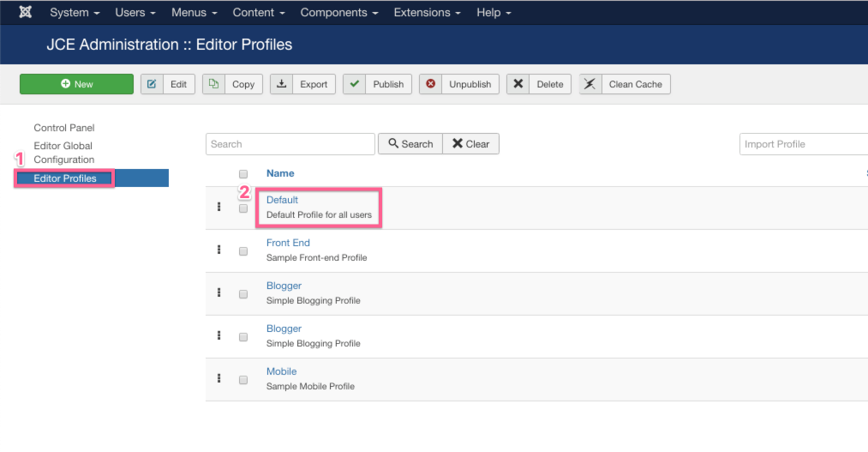868x452 pixels.
Task: Open the Default profile link
Action: click(282, 200)
